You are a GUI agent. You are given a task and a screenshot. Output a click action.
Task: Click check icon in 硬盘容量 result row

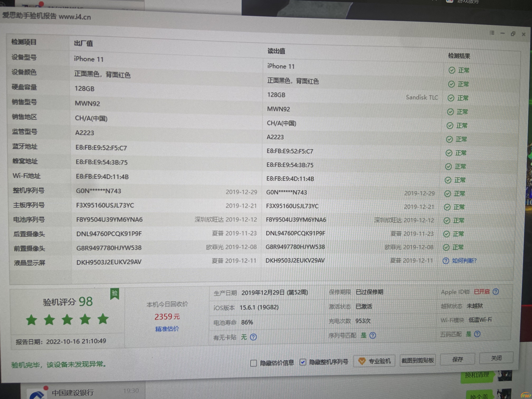[451, 98]
